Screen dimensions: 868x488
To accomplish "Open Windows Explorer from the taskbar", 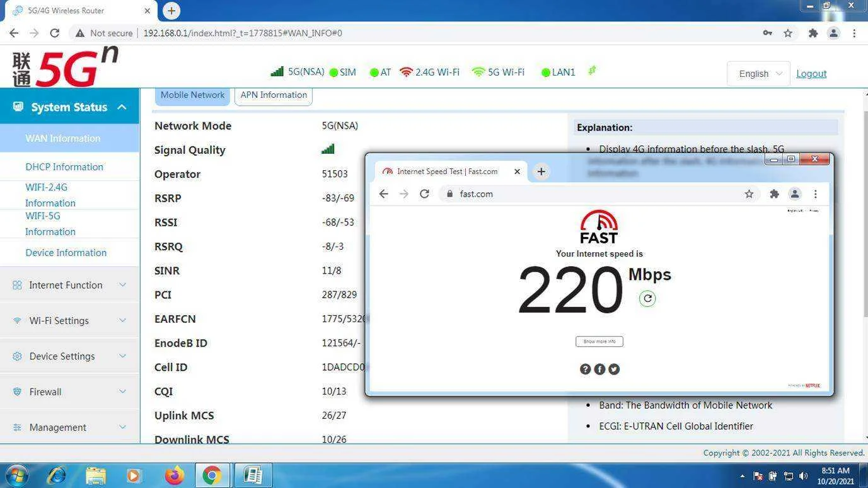I will coord(96,475).
